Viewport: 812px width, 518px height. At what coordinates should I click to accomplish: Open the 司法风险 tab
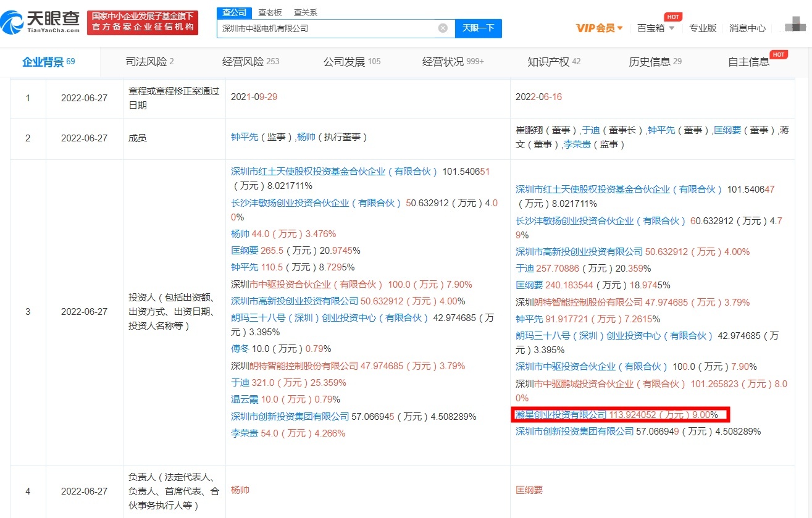pyautogui.click(x=149, y=62)
